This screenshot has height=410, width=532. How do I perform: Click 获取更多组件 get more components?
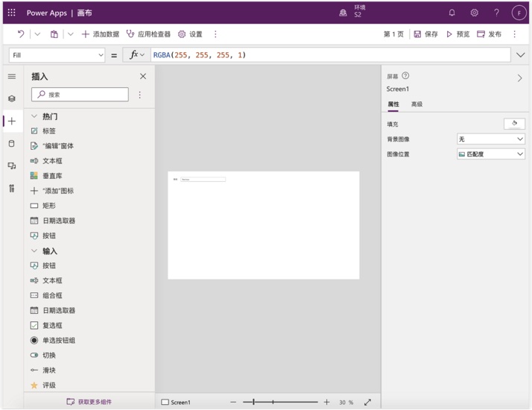click(89, 402)
